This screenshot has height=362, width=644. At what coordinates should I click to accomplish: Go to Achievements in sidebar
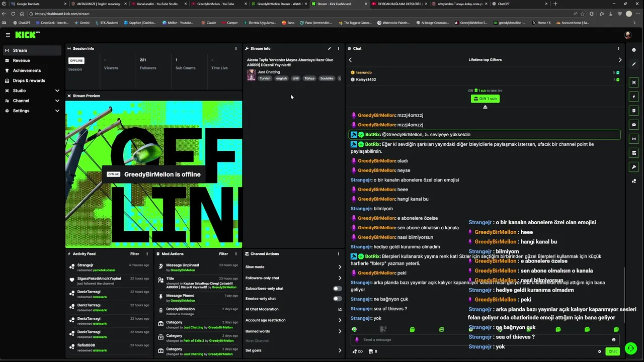tap(32, 70)
